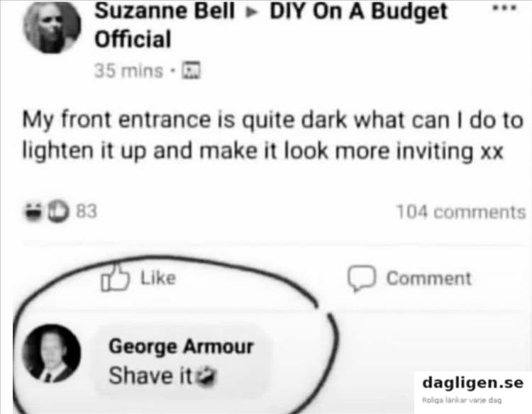The height and width of the screenshot is (414, 532).
Task: Click Suzanne Bell's profile picture
Action: 52,27
